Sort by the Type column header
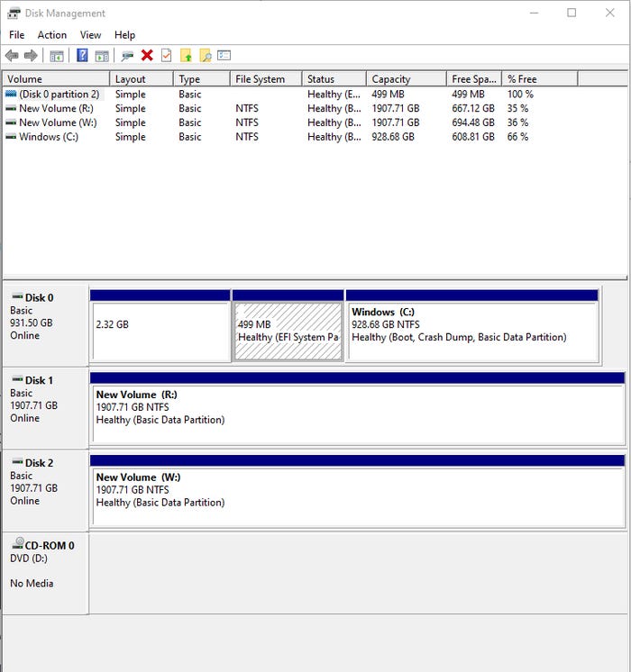Screen dimensions: 631x672 point(202,79)
